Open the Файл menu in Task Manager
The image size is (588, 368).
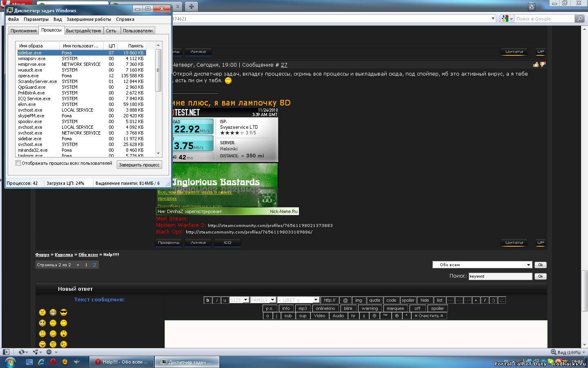pos(13,19)
